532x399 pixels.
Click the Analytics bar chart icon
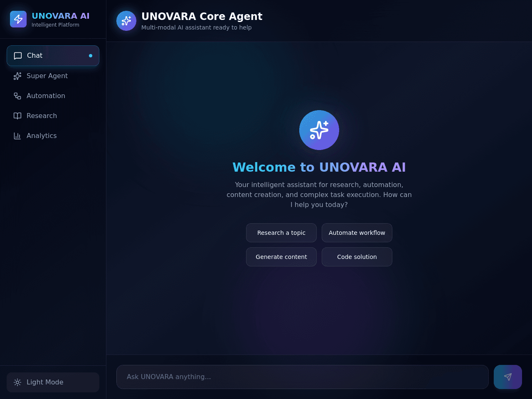tap(17, 136)
